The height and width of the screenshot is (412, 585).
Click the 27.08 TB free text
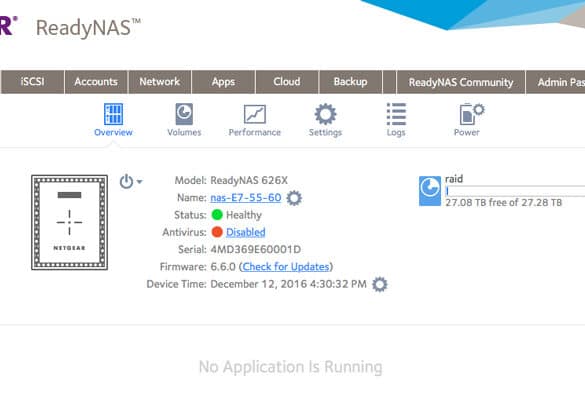pyautogui.click(x=504, y=202)
